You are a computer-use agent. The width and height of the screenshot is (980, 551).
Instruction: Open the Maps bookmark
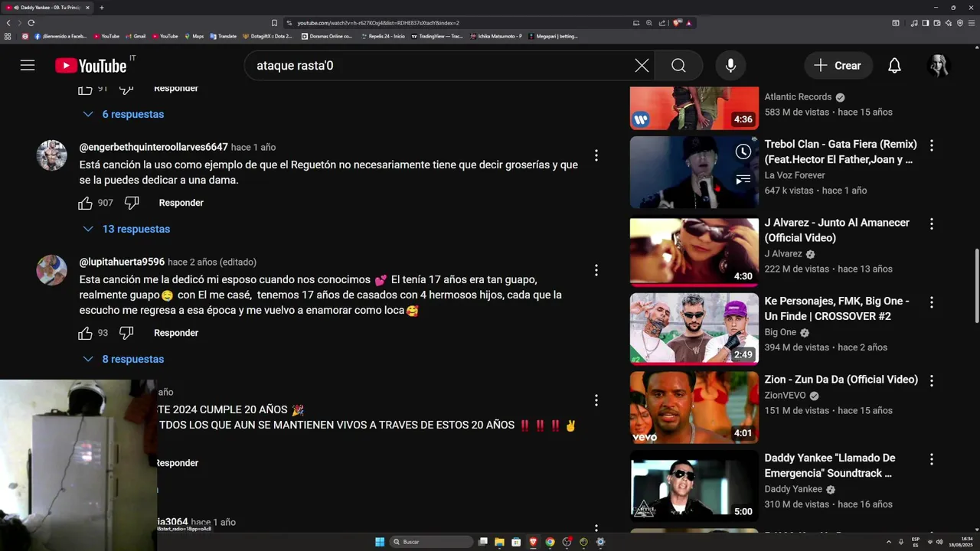point(194,36)
